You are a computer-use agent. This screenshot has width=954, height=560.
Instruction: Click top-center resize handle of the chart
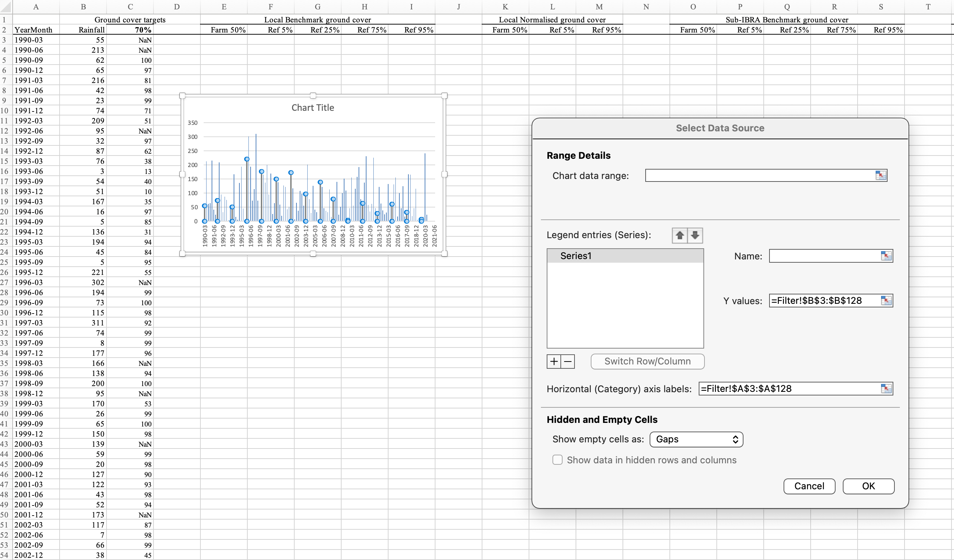point(313,96)
